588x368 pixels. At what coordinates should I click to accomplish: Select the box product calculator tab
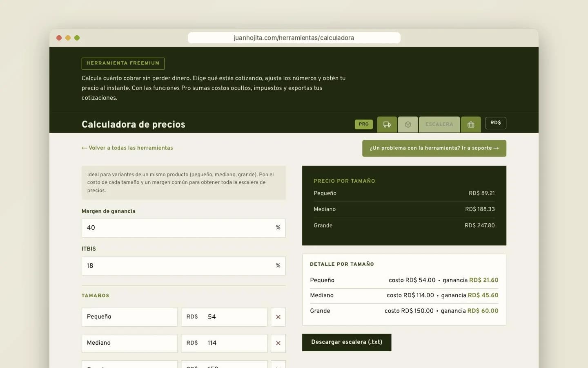click(408, 124)
